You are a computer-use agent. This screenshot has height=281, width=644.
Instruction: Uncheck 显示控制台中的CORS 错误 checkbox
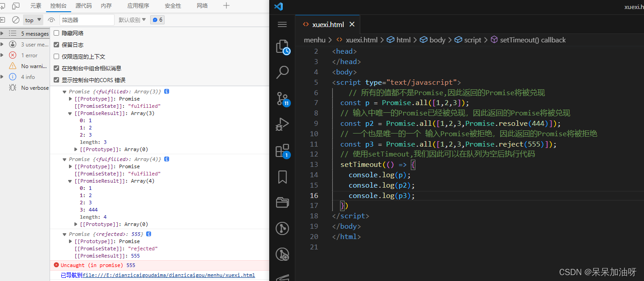coord(56,80)
